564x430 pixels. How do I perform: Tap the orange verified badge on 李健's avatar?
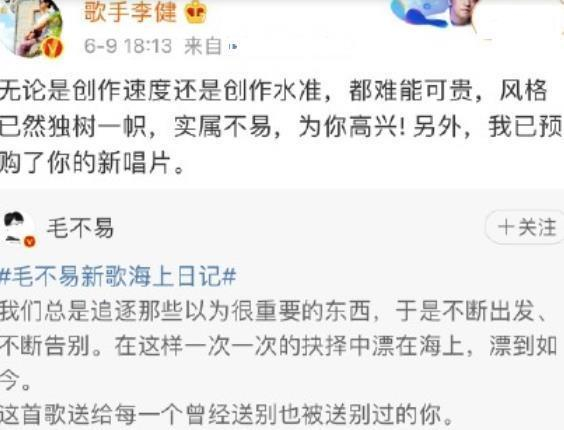[53, 47]
